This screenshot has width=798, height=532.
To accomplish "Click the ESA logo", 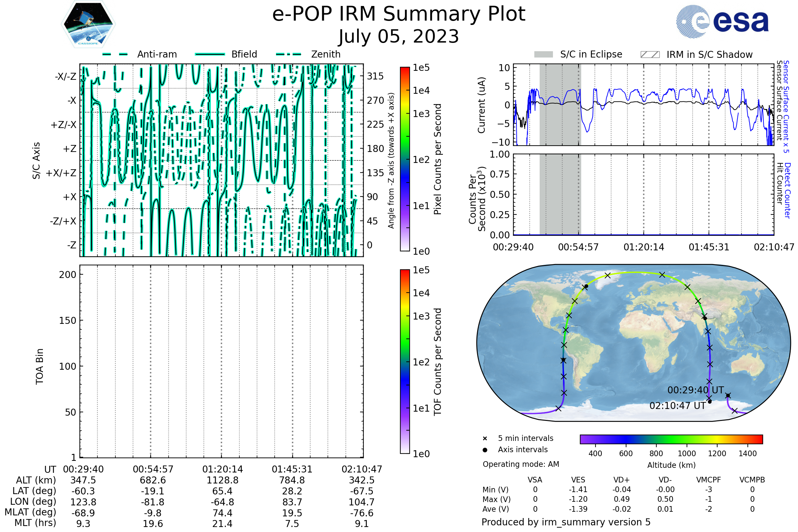I will point(723,21).
